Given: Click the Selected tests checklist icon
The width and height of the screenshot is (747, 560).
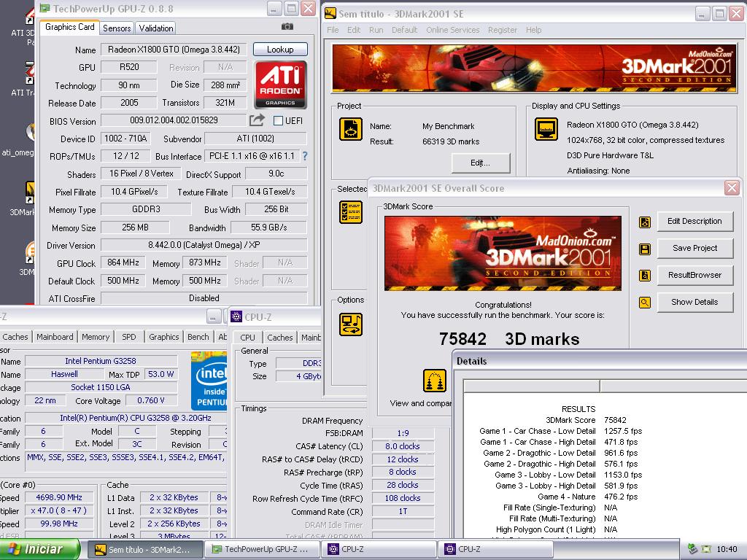Looking at the screenshot, I should click(x=351, y=212).
